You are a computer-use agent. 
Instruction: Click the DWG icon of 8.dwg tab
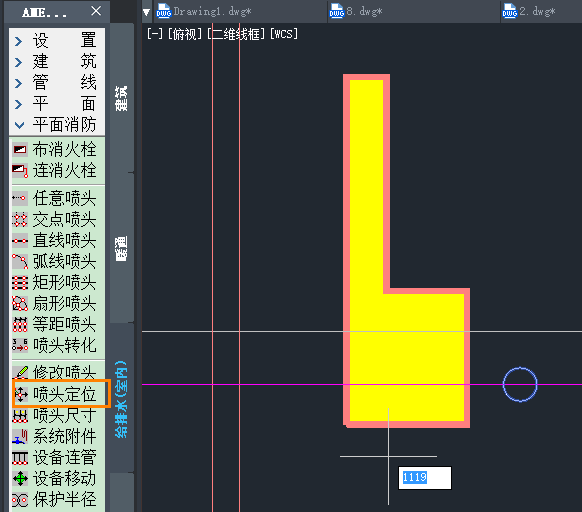337,11
